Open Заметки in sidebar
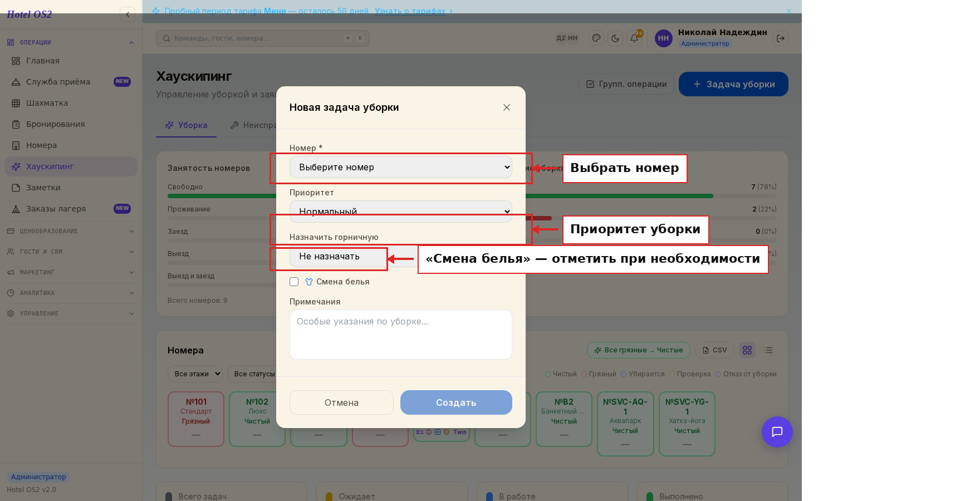This screenshot has width=980, height=501. pyautogui.click(x=71, y=188)
